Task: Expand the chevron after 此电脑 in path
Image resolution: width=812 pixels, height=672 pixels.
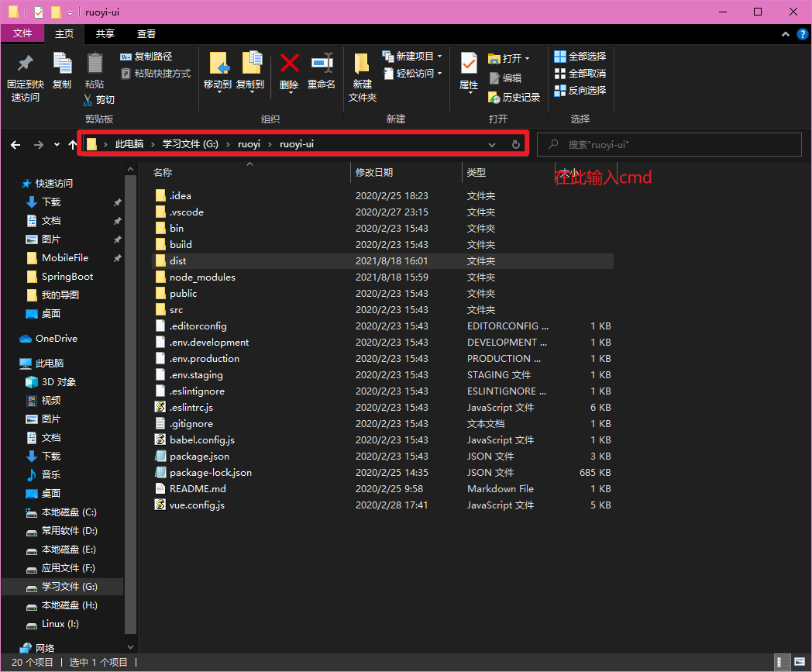Action: coord(153,145)
